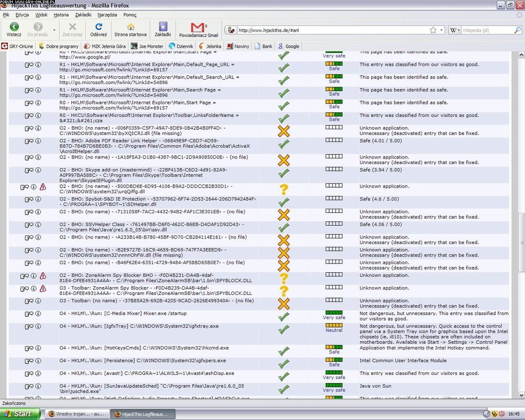Screen dimensions: 525x420
Task: Open the back/forward history dropdown arrow
Action: [x=53, y=30]
